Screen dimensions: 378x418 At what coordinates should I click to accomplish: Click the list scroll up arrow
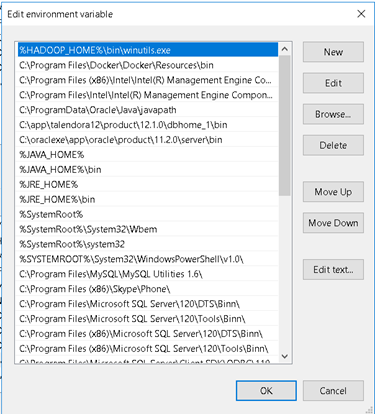[x=285, y=49]
